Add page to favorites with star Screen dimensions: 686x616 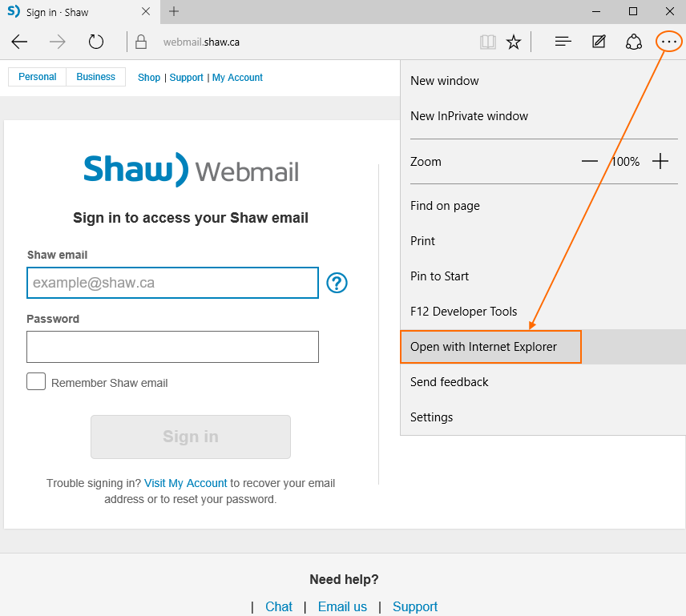(513, 42)
